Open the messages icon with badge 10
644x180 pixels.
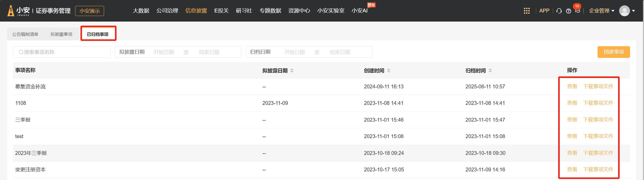[x=577, y=10]
